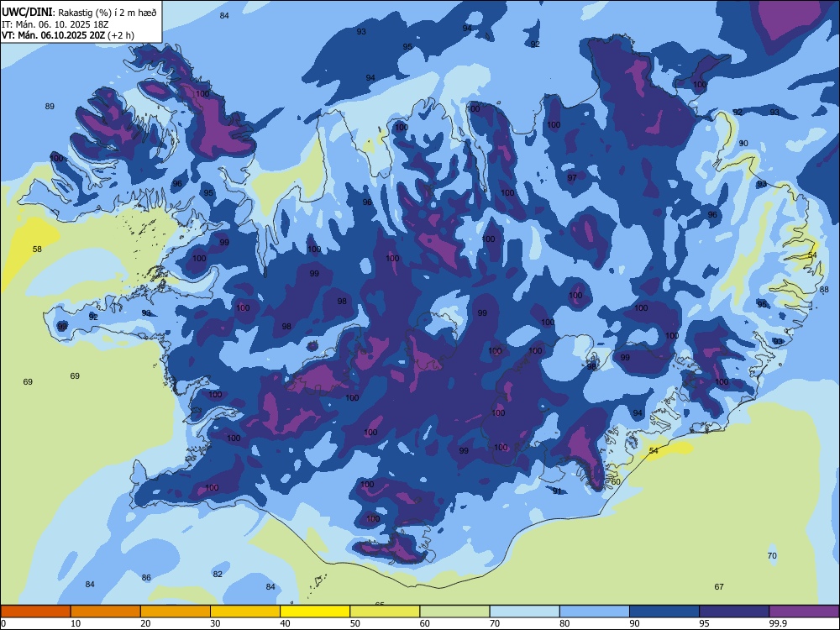Click the '40' legend tick label
The height and width of the screenshot is (630, 840).
(x=285, y=623)
